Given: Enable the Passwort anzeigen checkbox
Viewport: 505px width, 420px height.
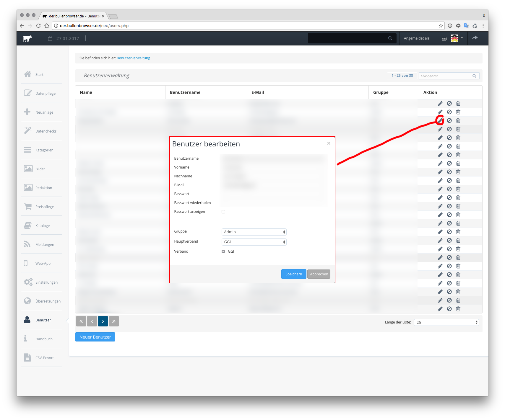Looking at the screenshot, I should (x=223, y=212).
